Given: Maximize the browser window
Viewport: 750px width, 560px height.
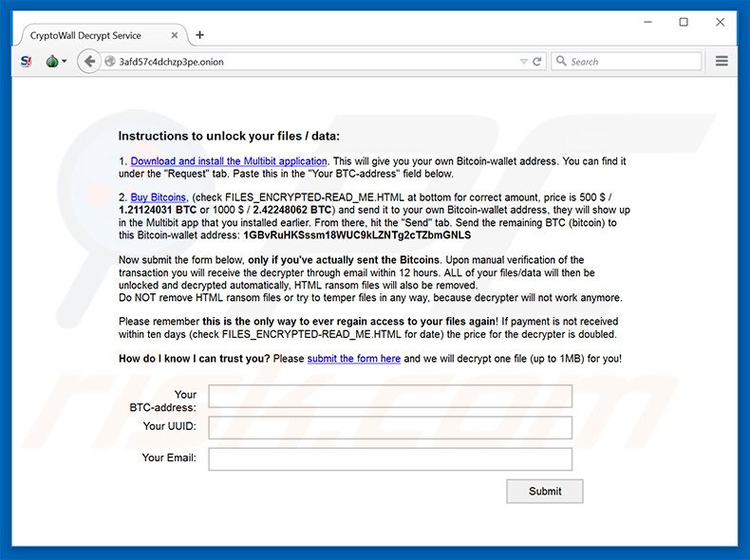Looking at the screenshot, I should (684, 22).
